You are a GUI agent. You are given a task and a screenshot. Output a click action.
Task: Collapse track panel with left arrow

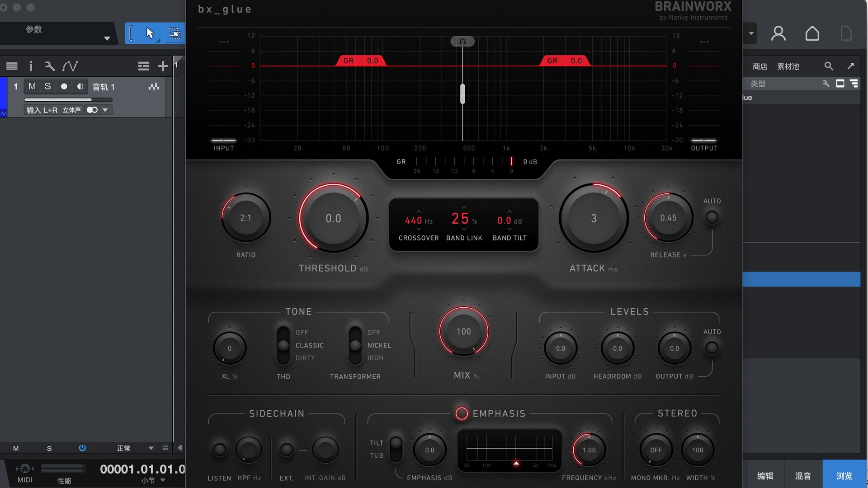pyautogui.click(x=180, y=448)
